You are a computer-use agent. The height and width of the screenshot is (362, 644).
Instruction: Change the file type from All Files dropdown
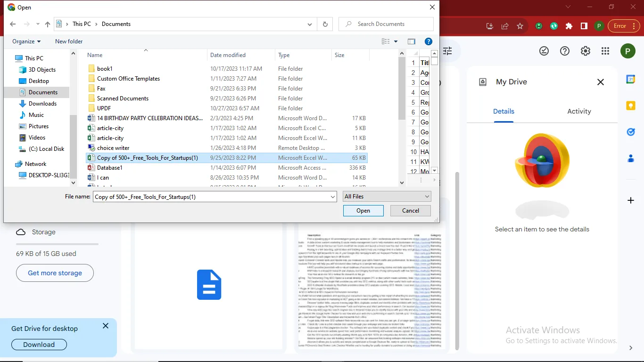point(386,196)
